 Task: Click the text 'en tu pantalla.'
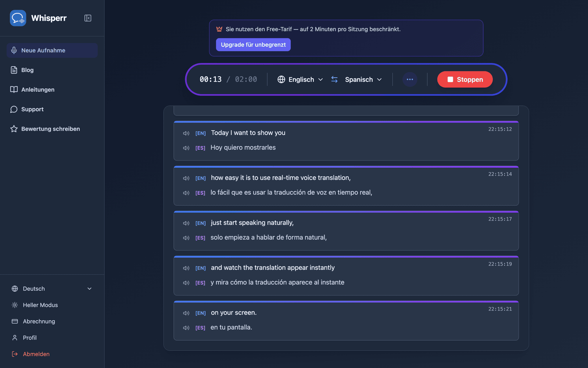[231, 328]
